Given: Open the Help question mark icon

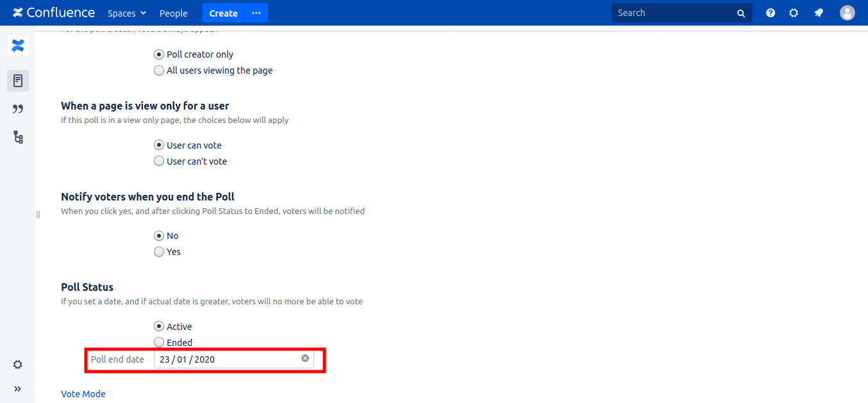Looking at the screenshot, I should (x=771, y=13).
